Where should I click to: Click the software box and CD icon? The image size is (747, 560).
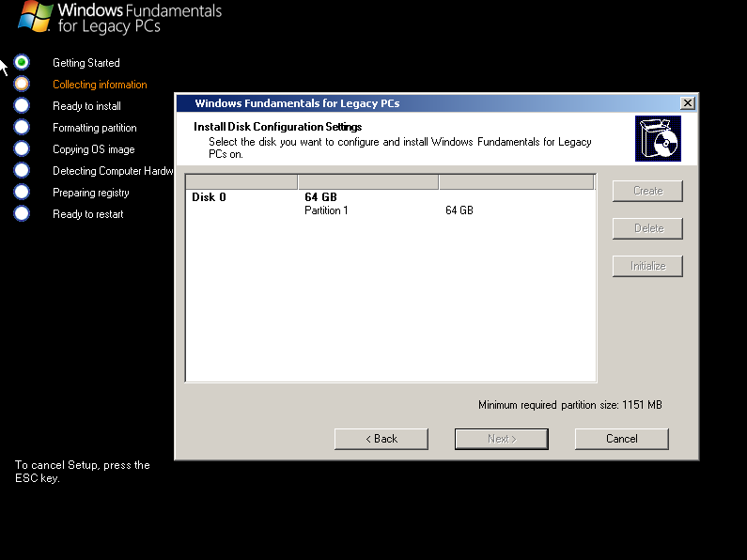point(658,138)
